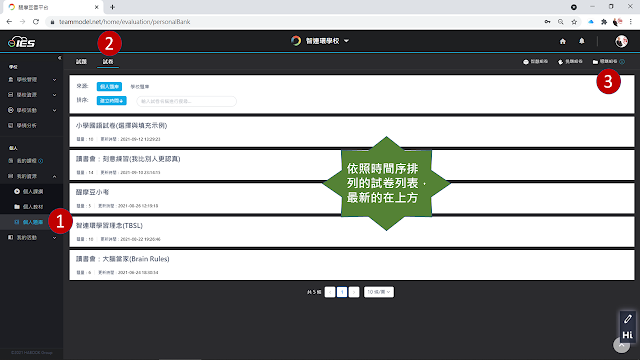Viewport: 640px width, 360px height.
Task: Expand the 學校資源 sidebar menu
Action: (x=31, y=95)
